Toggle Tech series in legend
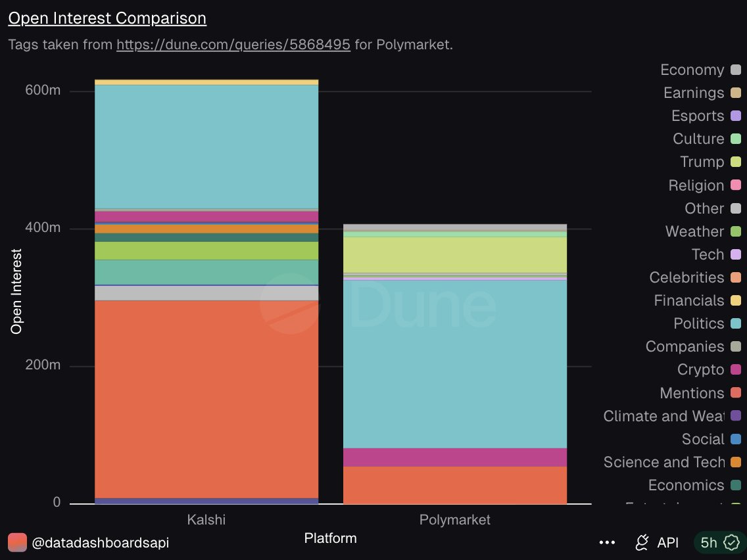Screen dimensions: 747x560 [x=716, y=254]
